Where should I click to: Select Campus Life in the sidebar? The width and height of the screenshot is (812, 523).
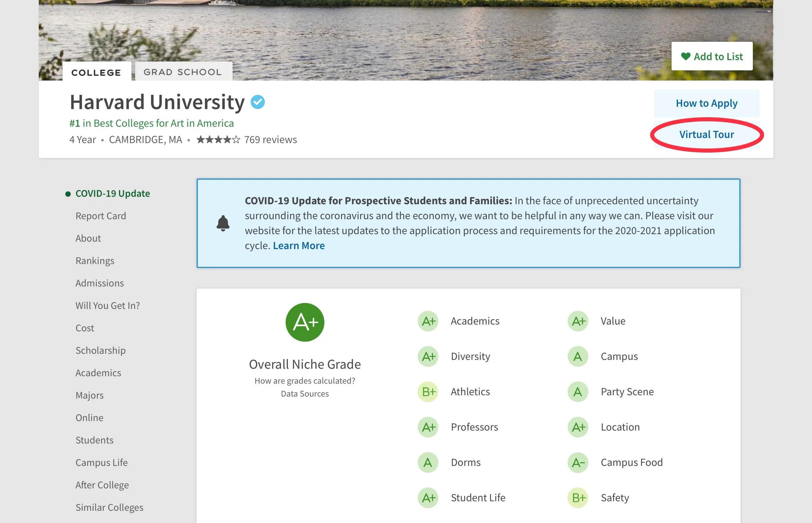click(x=102, y=463)
